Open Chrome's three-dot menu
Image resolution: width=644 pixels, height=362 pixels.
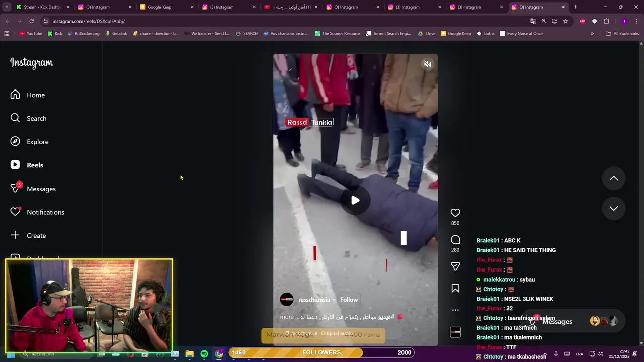636,21
